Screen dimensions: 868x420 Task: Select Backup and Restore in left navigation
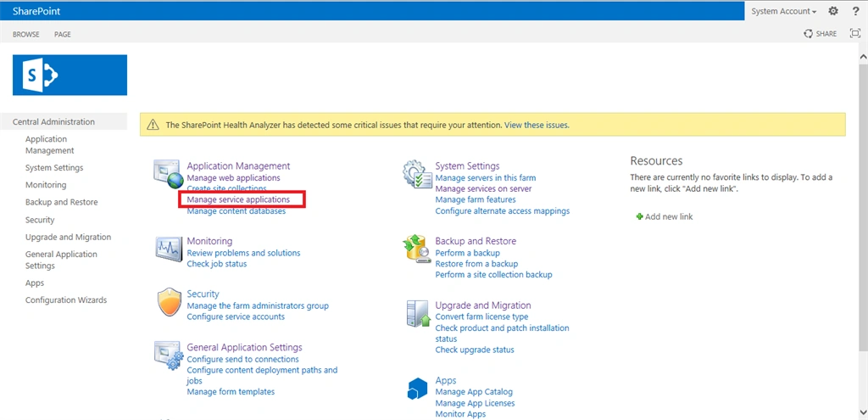61,202
